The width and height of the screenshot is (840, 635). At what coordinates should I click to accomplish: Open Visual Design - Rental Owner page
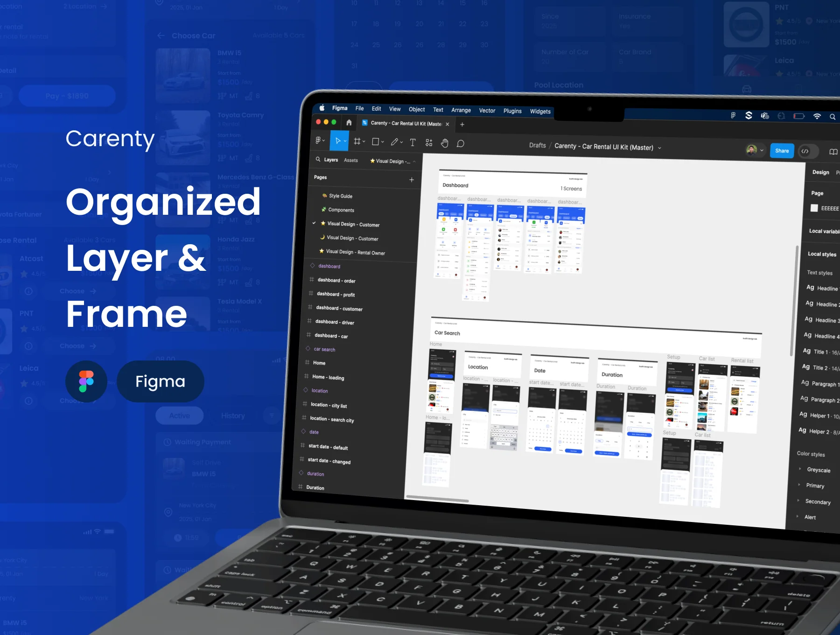[x=356, y=252]
